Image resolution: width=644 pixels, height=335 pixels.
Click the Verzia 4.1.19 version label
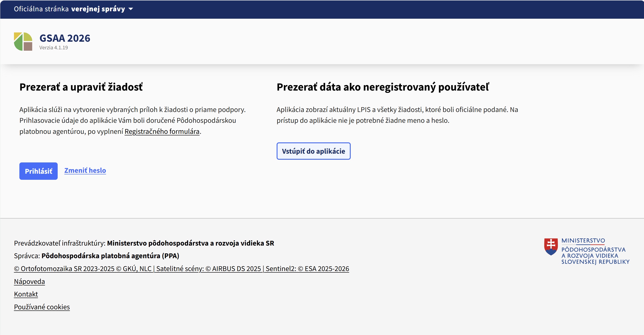tap(54, 48)
